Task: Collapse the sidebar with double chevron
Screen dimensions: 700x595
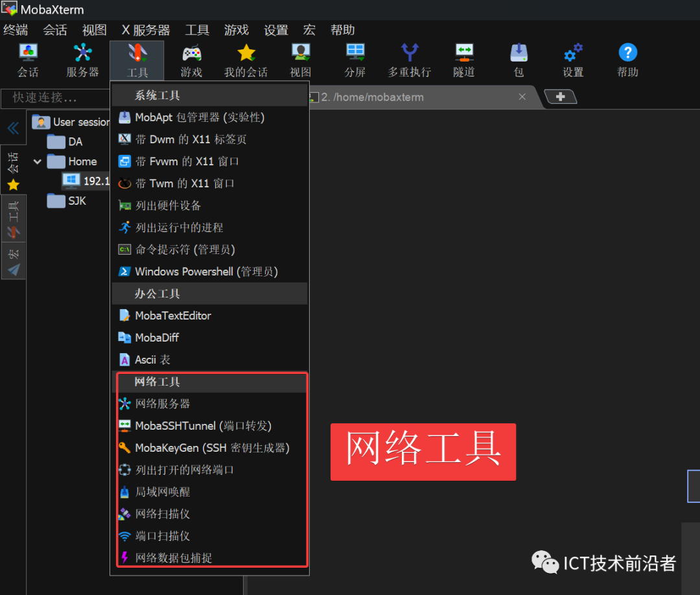Action: (13, 128)
